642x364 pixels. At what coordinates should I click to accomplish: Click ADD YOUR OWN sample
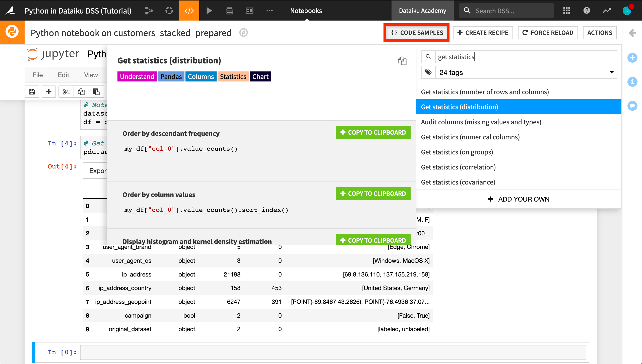pos(519,199)
